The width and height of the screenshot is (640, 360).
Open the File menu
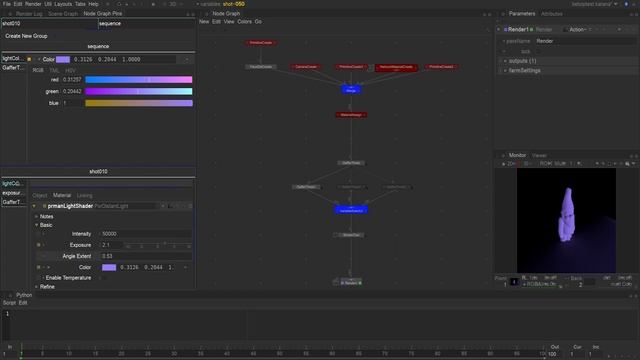pyautogui.click(x=7, y=4)
